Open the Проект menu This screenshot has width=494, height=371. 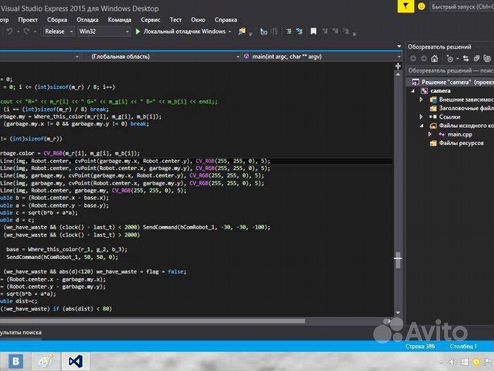pyautogui.click(x=28, y=20)
